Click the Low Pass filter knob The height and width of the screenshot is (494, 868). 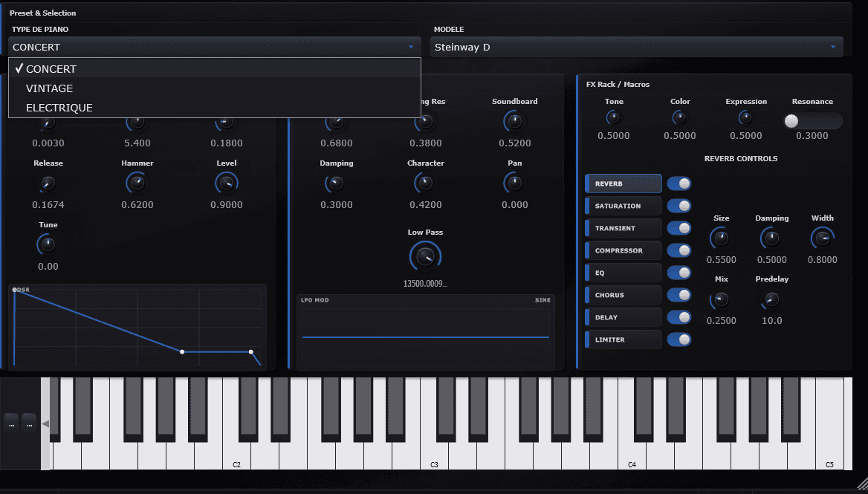(424, 256)
